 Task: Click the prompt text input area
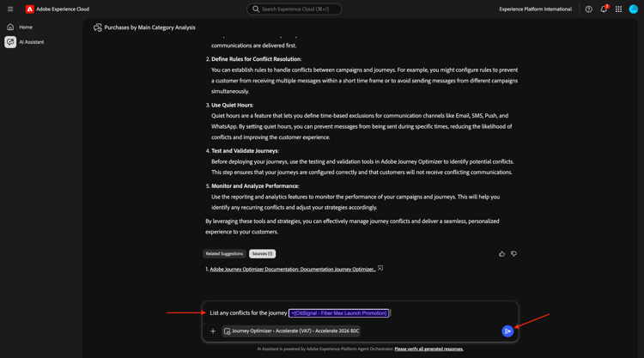click(x=360, y=313)
